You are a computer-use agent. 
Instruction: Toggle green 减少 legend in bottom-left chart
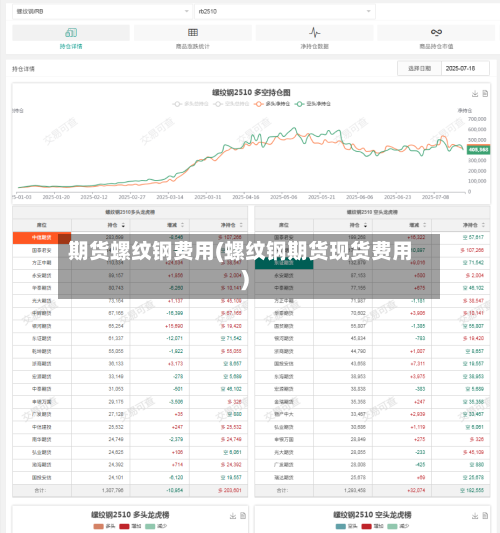156,526
